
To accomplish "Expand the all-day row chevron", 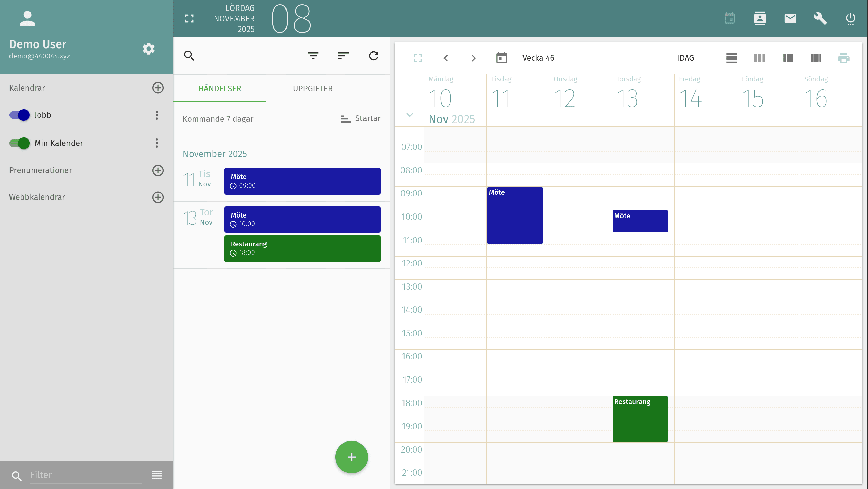I will [410, 115].
